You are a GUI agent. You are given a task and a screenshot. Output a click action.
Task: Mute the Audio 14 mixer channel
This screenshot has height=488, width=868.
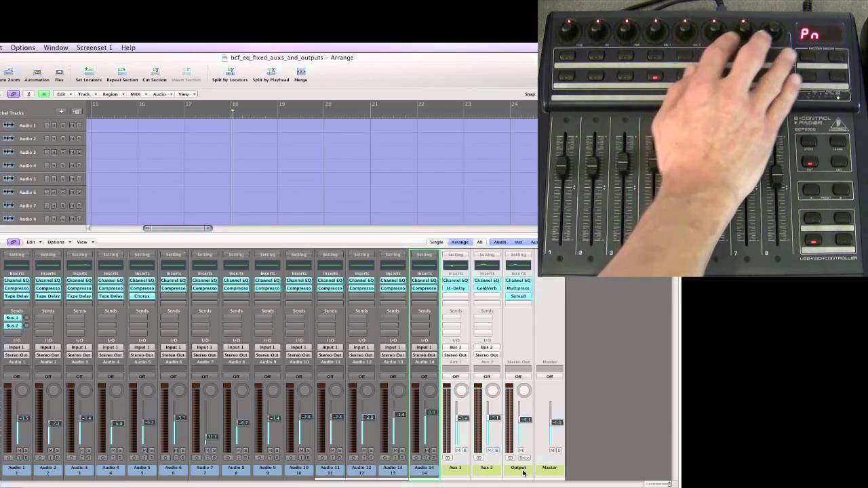pos(427,451)
